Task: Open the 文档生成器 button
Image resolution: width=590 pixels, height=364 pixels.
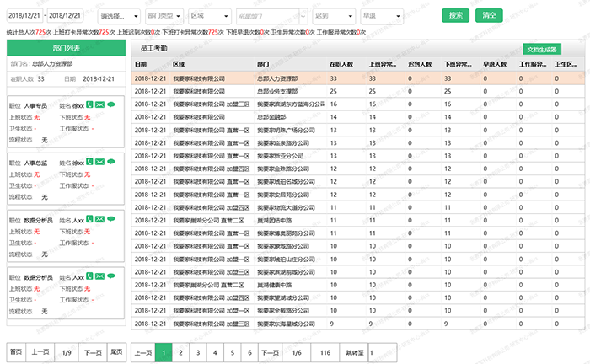Action: 542,49
